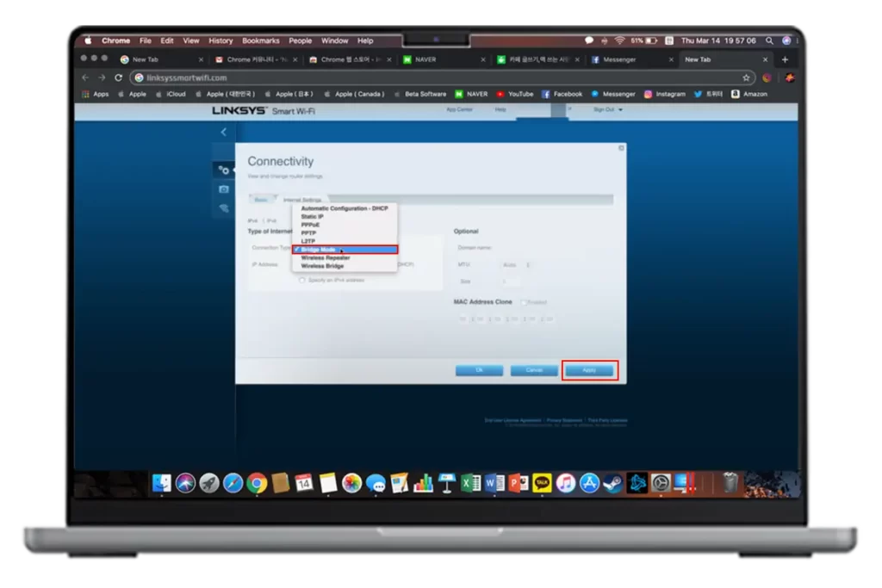The image size is (882, 588).
Task: Close the Connectivity dialog with the corner icon
Action: click(621, 148)
